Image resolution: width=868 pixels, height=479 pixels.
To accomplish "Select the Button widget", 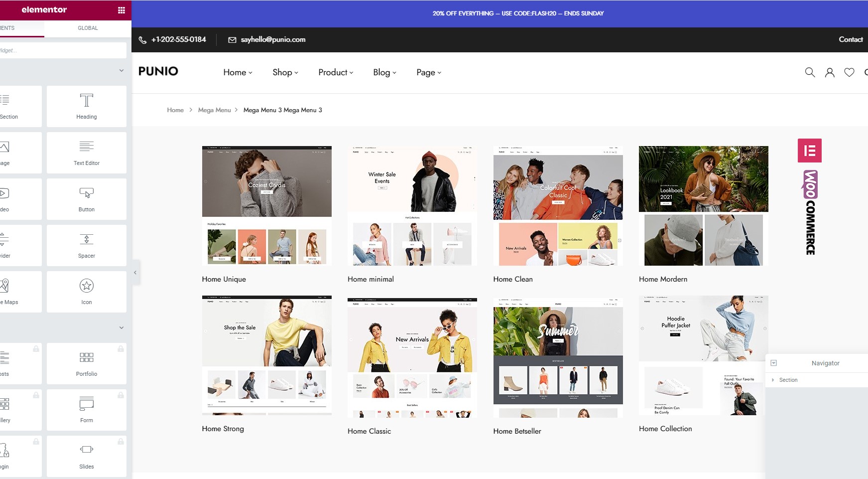I will tap(87, 199).
